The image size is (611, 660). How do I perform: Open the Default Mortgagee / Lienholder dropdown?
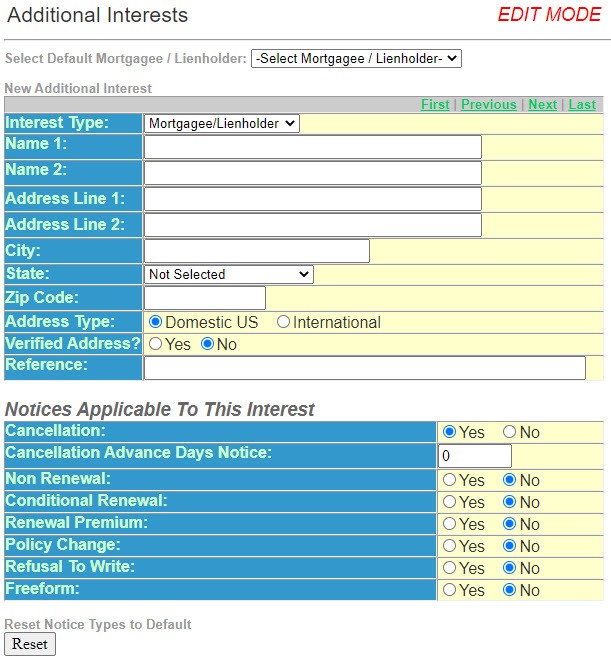[355, 59]
